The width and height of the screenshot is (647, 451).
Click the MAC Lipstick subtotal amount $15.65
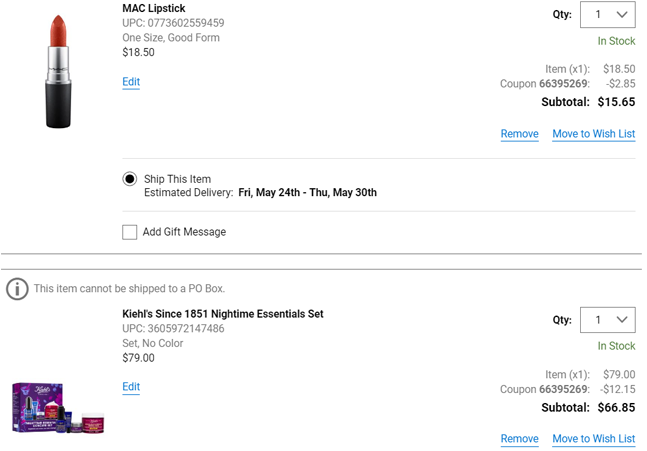(616, 102)
